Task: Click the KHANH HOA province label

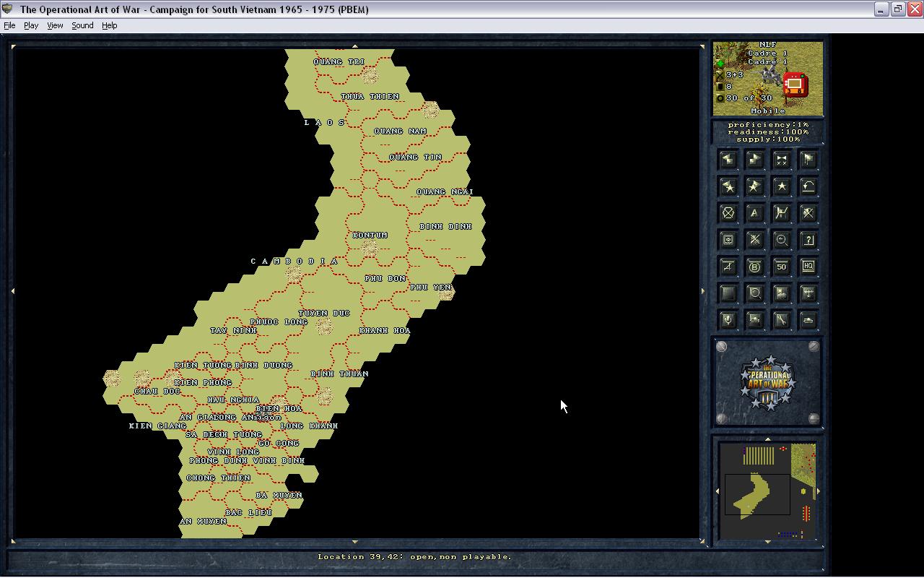Action: coord(385,330)
